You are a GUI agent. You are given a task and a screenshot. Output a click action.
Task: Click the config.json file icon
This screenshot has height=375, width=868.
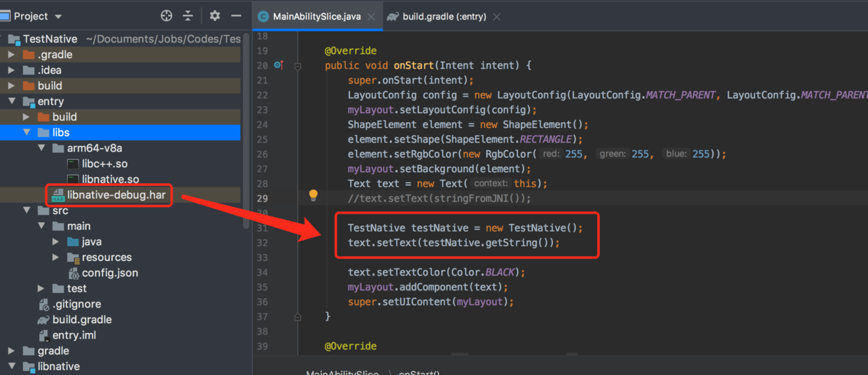coord(73,273)
